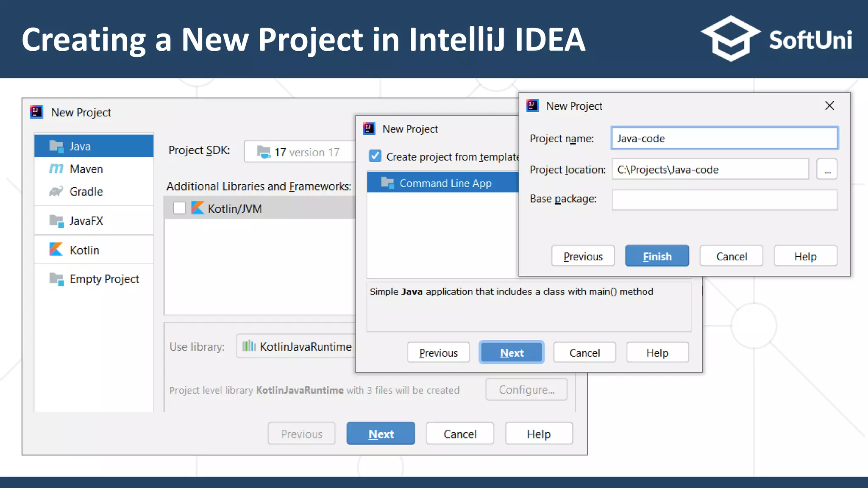
Task: Click the SDK folder icon next to 17
Action: (x=264, y=152)
